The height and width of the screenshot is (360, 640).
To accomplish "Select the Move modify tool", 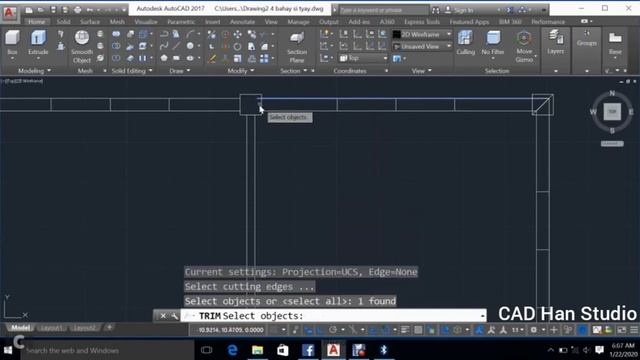I will (x=238, y=35).
